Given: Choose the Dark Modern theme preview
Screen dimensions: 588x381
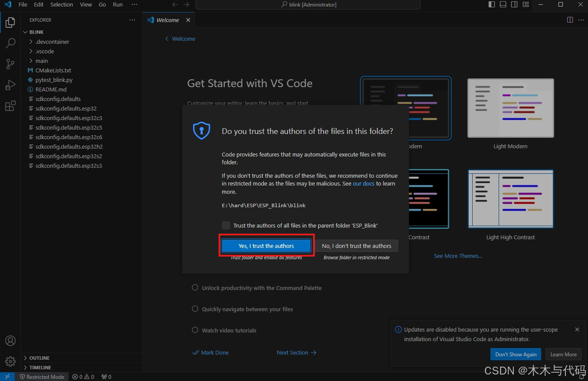Looking at the screenshot, I should pos(406,108).
